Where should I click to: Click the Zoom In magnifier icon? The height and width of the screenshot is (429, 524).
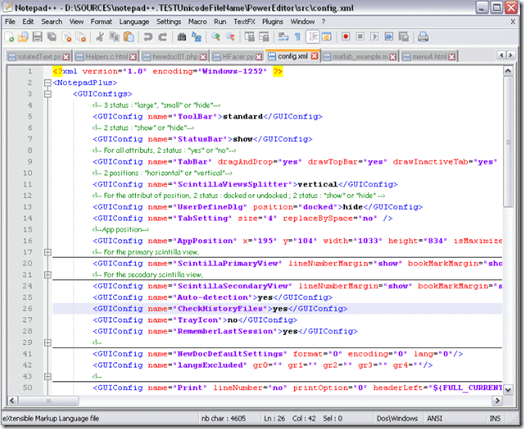click(216, 37)
